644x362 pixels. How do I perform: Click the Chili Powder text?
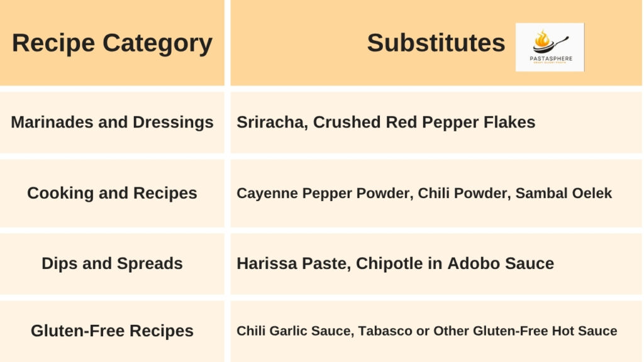coord(464,194)
